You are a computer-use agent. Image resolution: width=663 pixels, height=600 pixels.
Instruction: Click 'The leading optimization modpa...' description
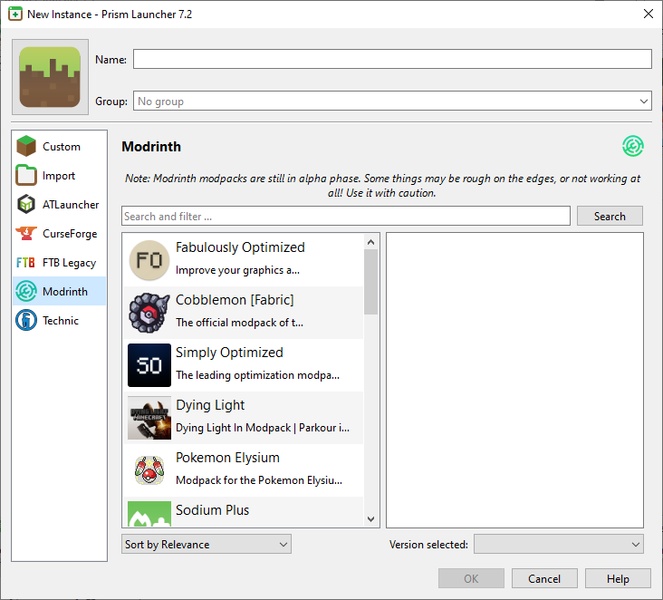click(258, 375)
